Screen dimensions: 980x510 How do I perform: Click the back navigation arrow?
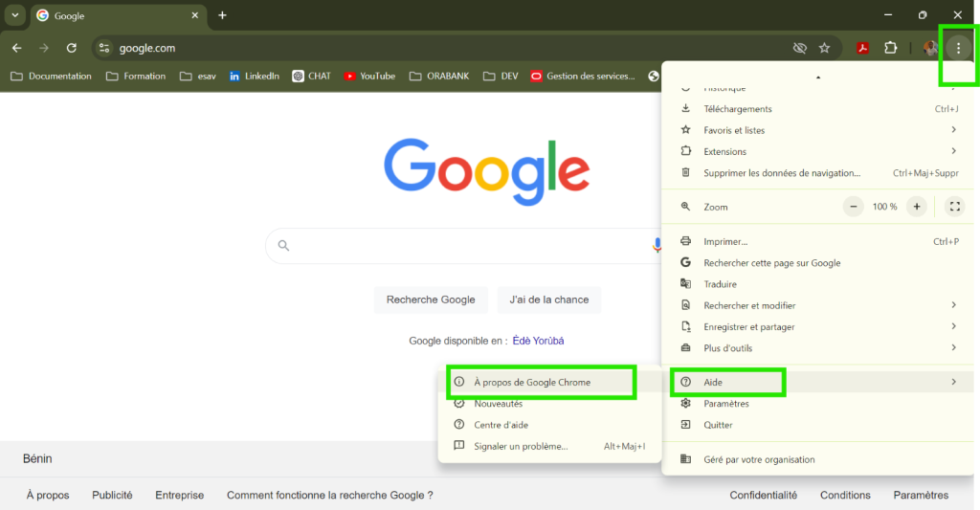pos(16,48)
